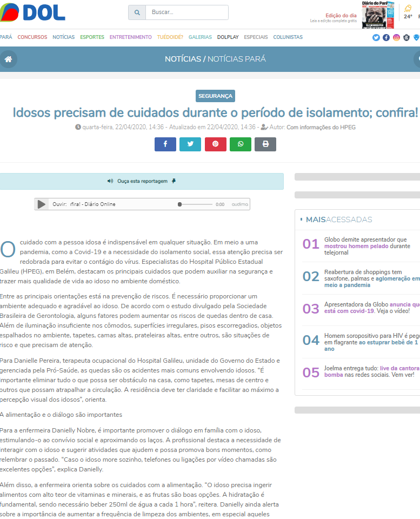420x519 pixels.
Task: Click the Ouça esta reportagem banner
Action: 142,181
